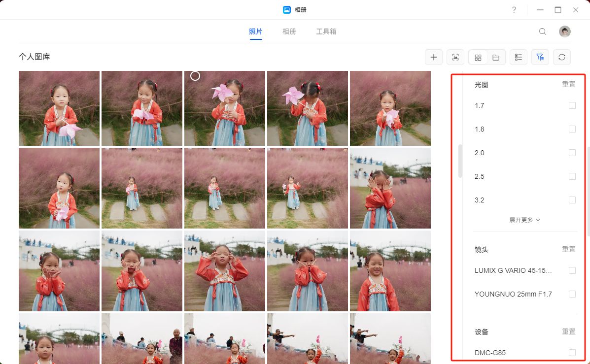The image size is (590, 364).
Task: Click the LUMIX G VARIO 45-15… lens text
Action: click(x=513, y=270)
